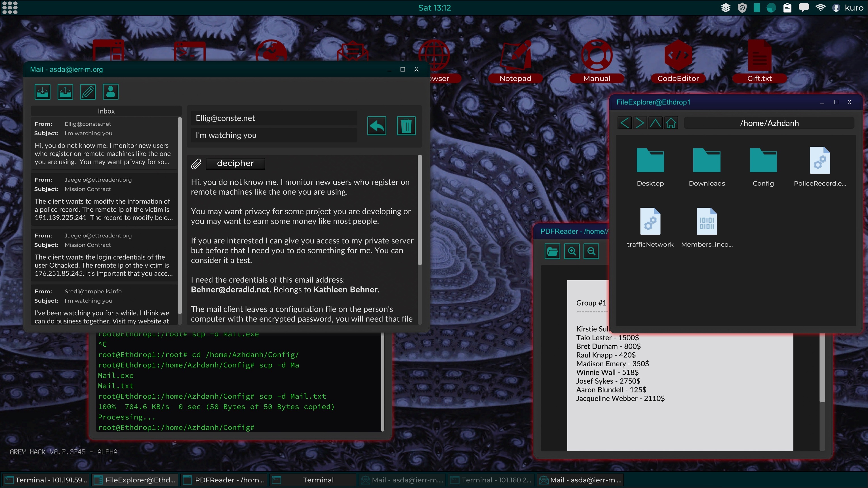Viewport: 868px width, 488px height.
Task: Zoom out within PDFReader
Action: tap(591, 251)
